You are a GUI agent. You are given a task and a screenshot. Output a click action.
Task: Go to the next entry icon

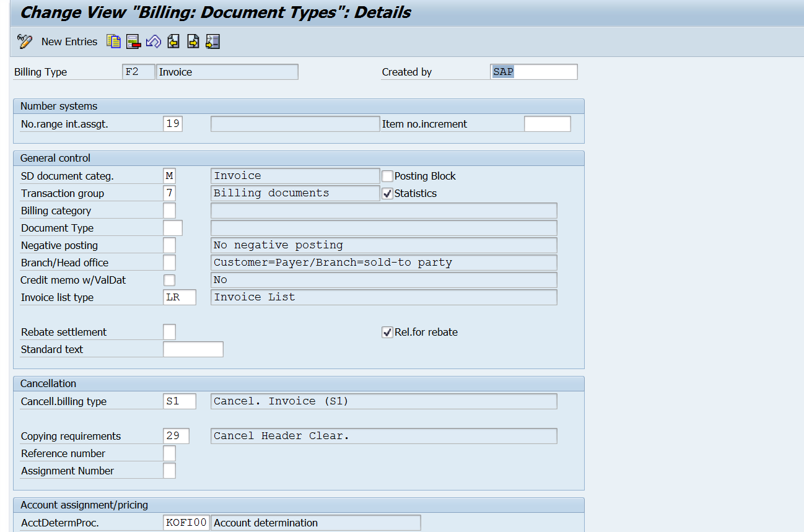(x=193, y=41)
